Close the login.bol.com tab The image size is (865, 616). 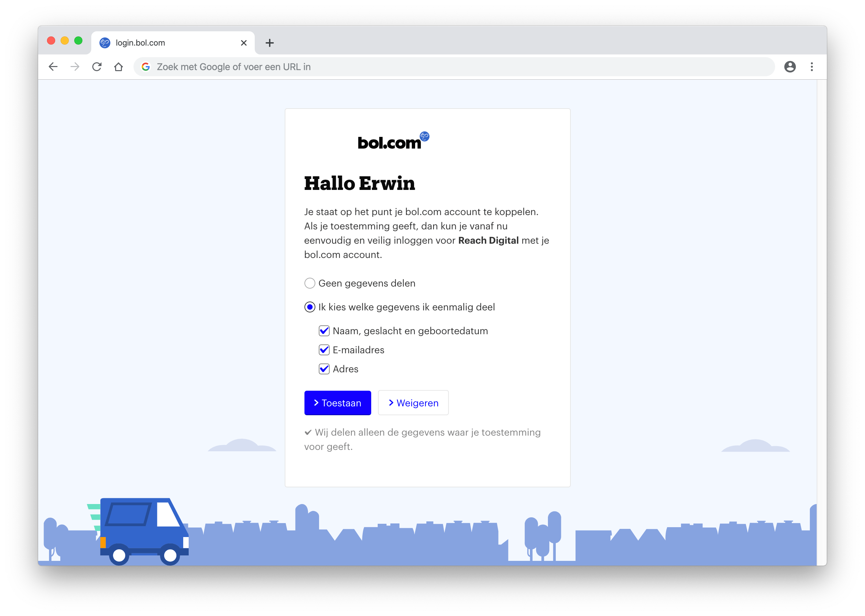(x=244, y=43)
